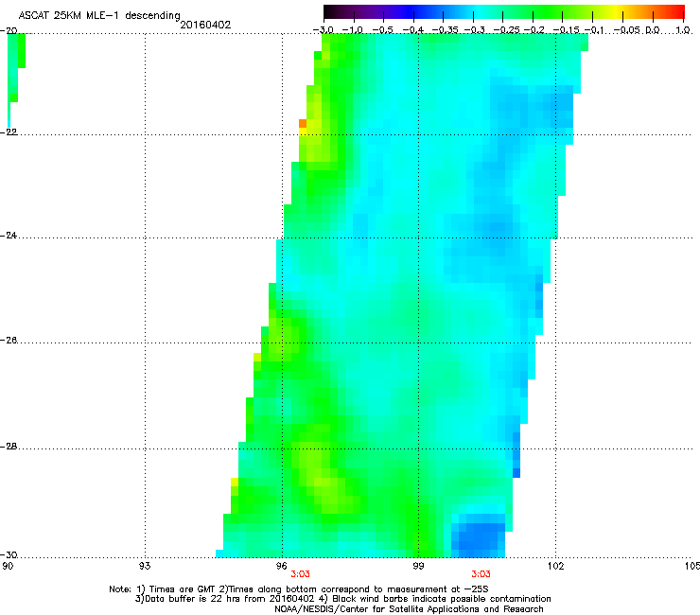Screen dimensions: 700x615
Task: Click the 'ASCAT 25KM MLE-1 descending' title text
Action: click(99, 16)
